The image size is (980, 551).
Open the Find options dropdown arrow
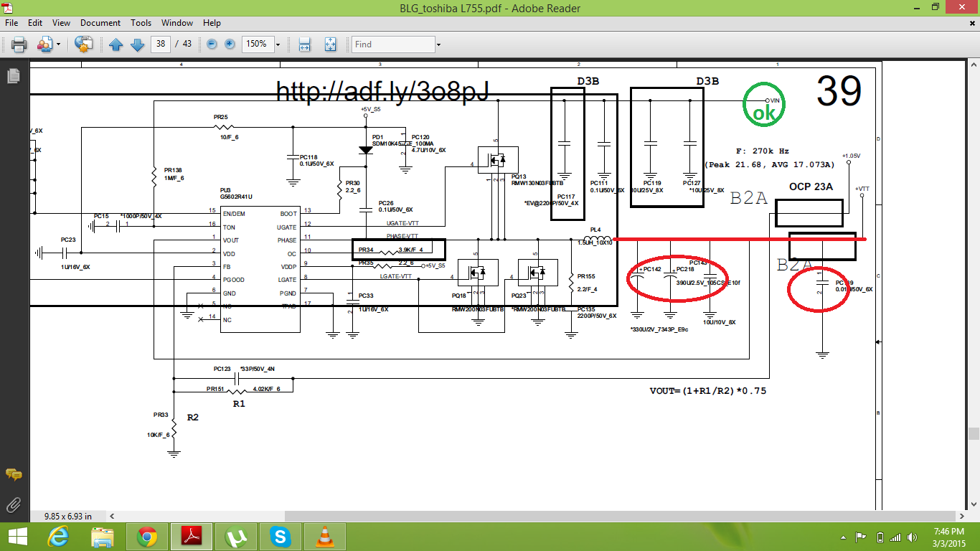tap(438, 44)
